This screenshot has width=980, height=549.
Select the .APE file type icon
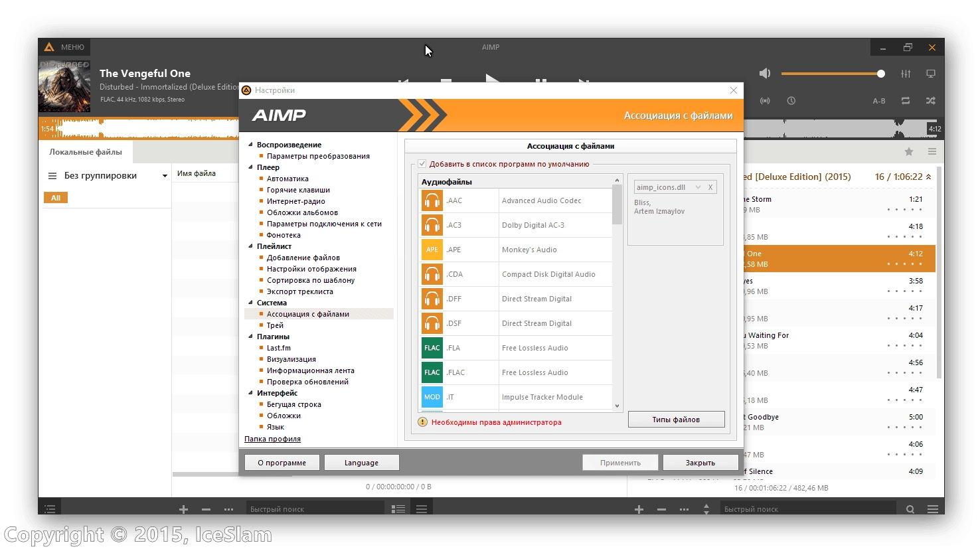(x=432, y=250)
